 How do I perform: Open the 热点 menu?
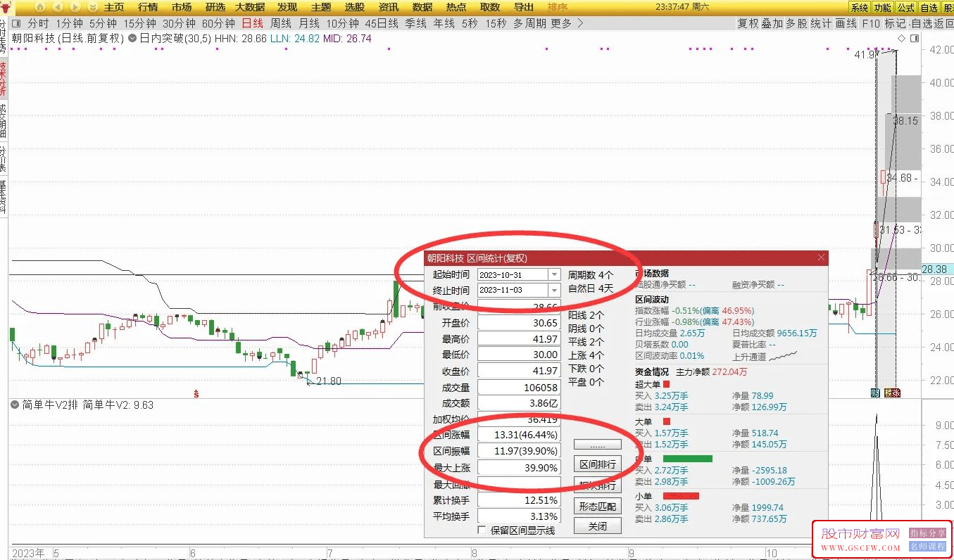pos(456,7)
